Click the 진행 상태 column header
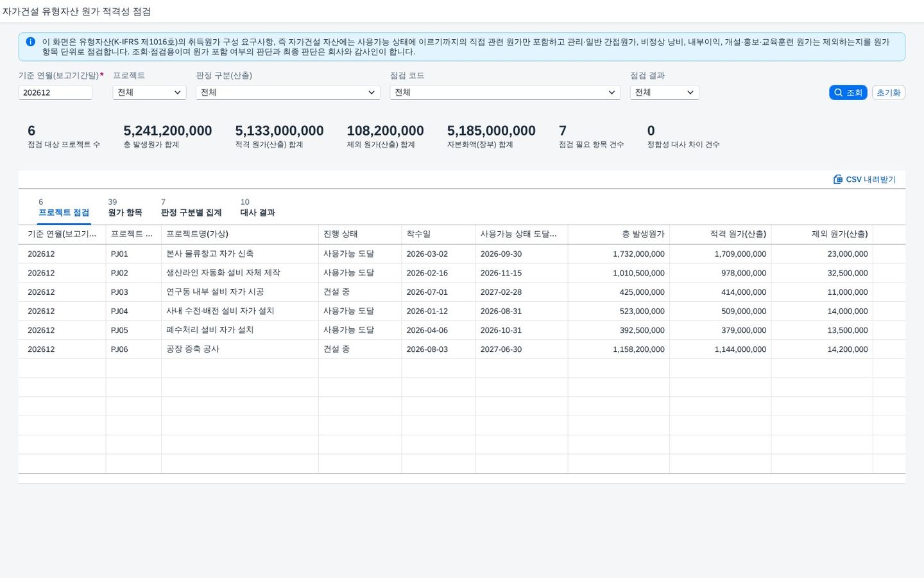This screenshot has width=924, height=578. pos(360,234)
